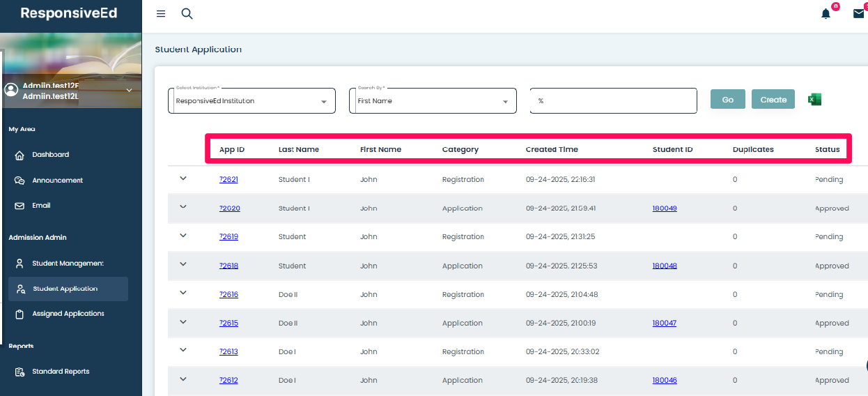The width and height of the screenshot is (868, 396).
Task: Open Standard Reports in sidebar
Action: pos(61,372)
